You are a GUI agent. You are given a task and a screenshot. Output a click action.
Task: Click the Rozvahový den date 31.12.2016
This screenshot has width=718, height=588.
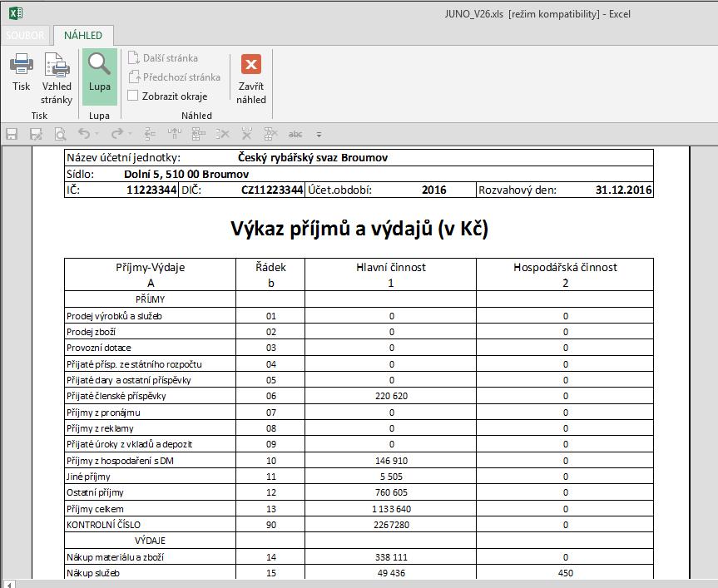[624, 190]
